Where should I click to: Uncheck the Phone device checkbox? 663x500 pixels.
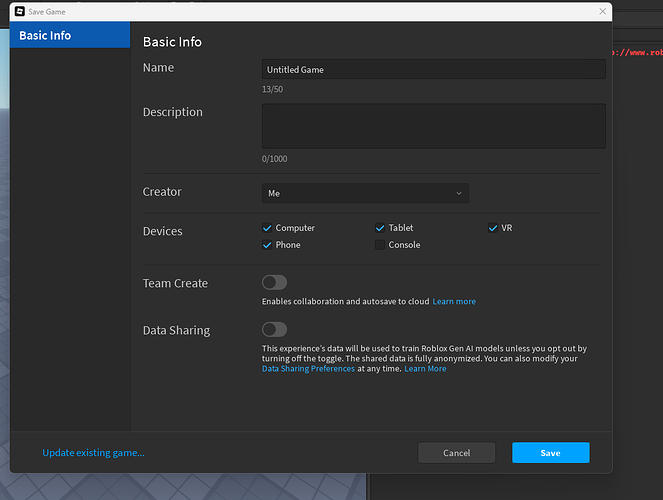coord(267,245)
